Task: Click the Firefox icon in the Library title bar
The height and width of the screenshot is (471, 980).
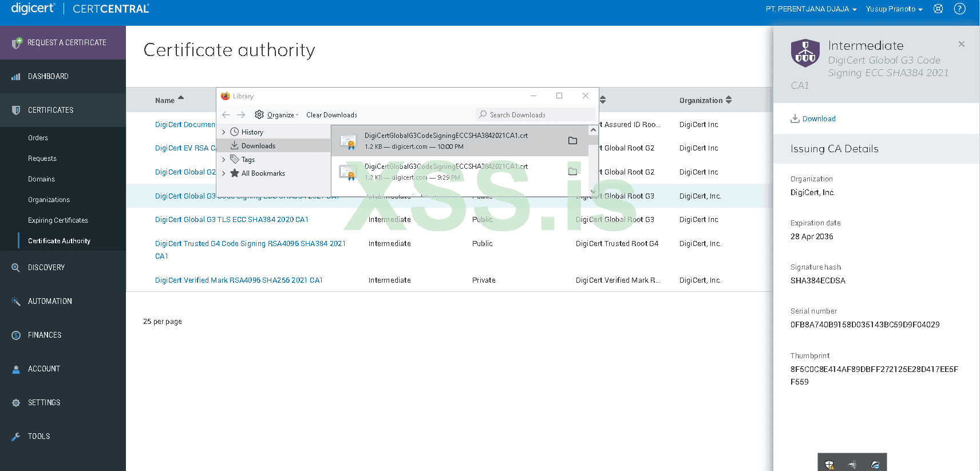Action: tap(226, 96)
